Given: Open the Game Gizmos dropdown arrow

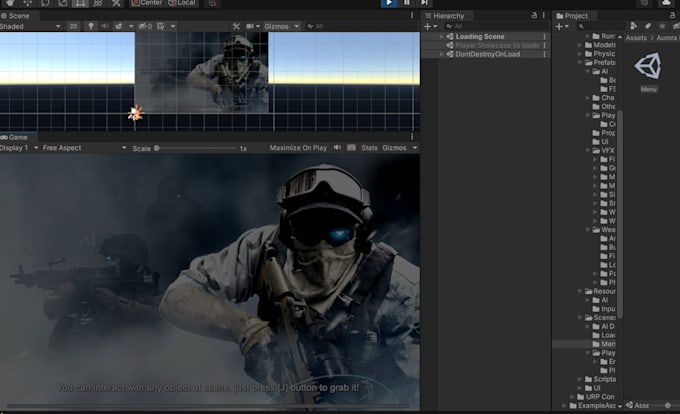Looking at the screenshot, I should click(415, 148).
